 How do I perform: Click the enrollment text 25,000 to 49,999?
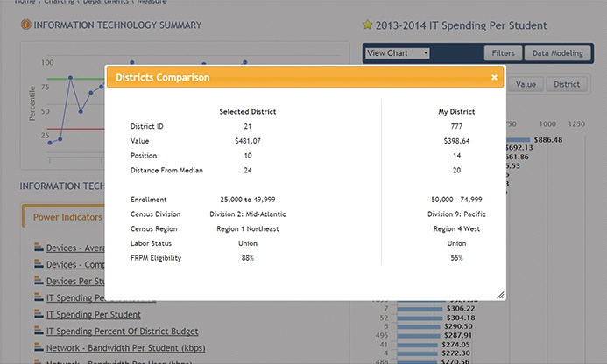[x=248, y=199]
